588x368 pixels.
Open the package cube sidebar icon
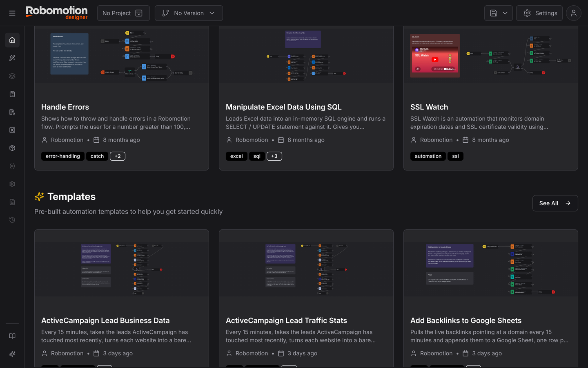(12, 148)
